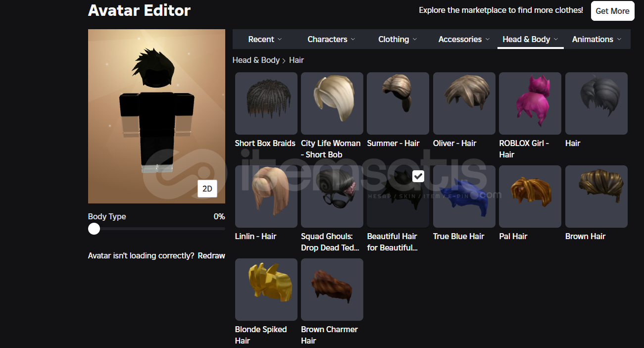Open the City Life Woman - Short Bob title
Screen dimensions: 644x348
pyautogui.click(x=331, y=149)
